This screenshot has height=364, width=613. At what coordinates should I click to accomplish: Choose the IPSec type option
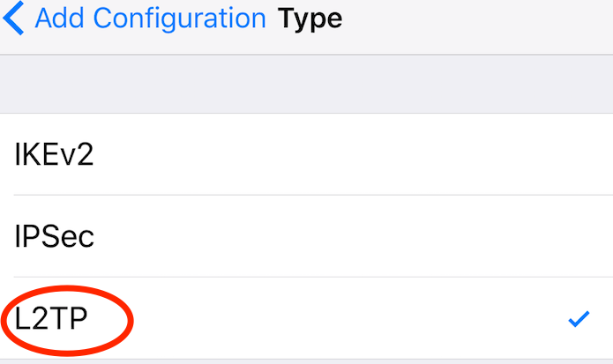[x=55, y=236]
